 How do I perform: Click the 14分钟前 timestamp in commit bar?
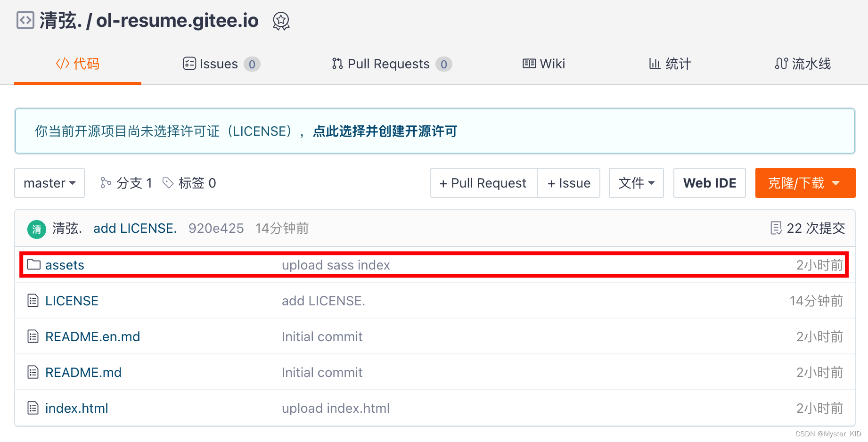click(282, 229)
